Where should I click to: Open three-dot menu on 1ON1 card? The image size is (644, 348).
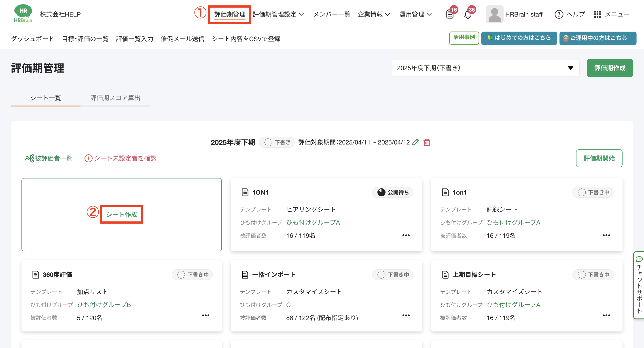pos(406,235)
